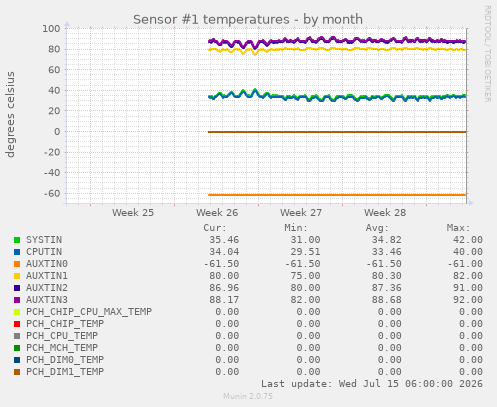Viewport: 497px width, 407px height.
Task: Click the CPUTIN legend label
Action: point(44,252)
